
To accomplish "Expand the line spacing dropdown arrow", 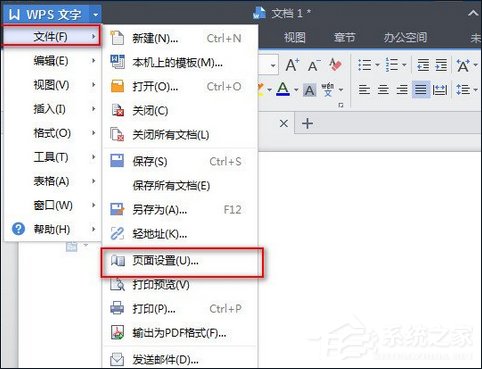I will pos(476,90).
